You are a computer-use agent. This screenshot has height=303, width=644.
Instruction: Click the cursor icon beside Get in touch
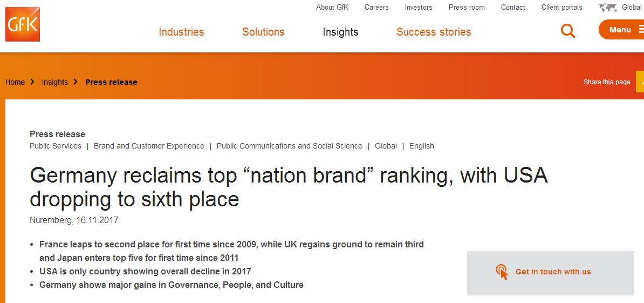coord(502,272)
